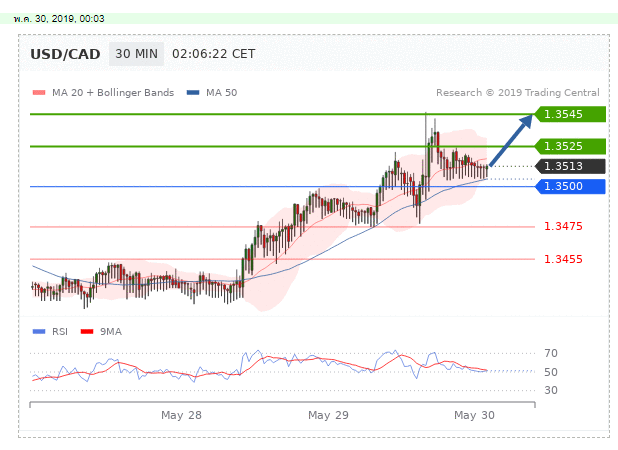618x450 pixels.
Task: Click the May 28 date axis label
Action: [181, 415]
